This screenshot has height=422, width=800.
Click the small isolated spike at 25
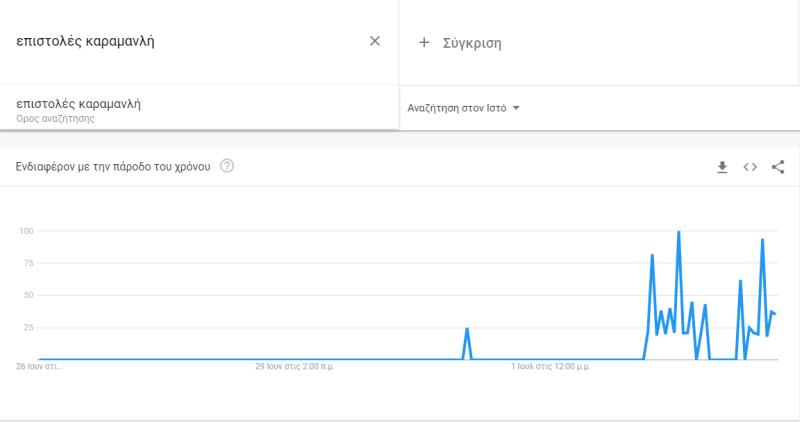467,329
